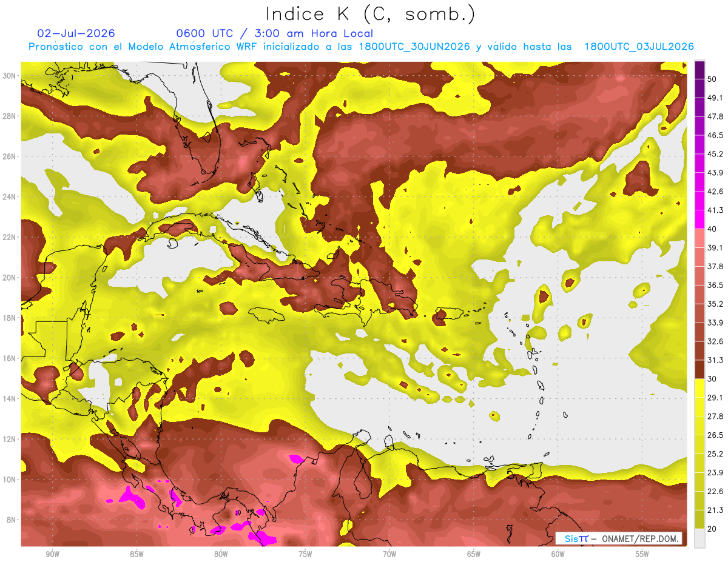Select the bright magenta swatch above 40
The height and width of the screenshot is (562, 728).
[x=700, y=219]
